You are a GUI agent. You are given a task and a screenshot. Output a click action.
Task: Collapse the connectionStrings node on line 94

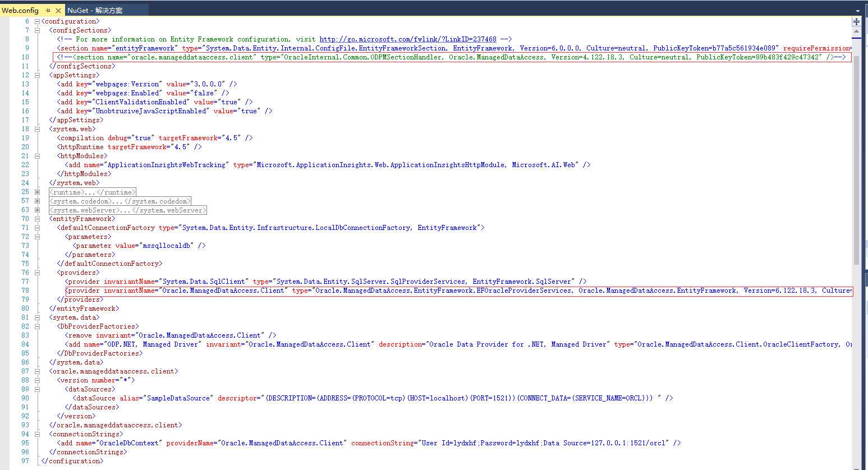point(37,434)
